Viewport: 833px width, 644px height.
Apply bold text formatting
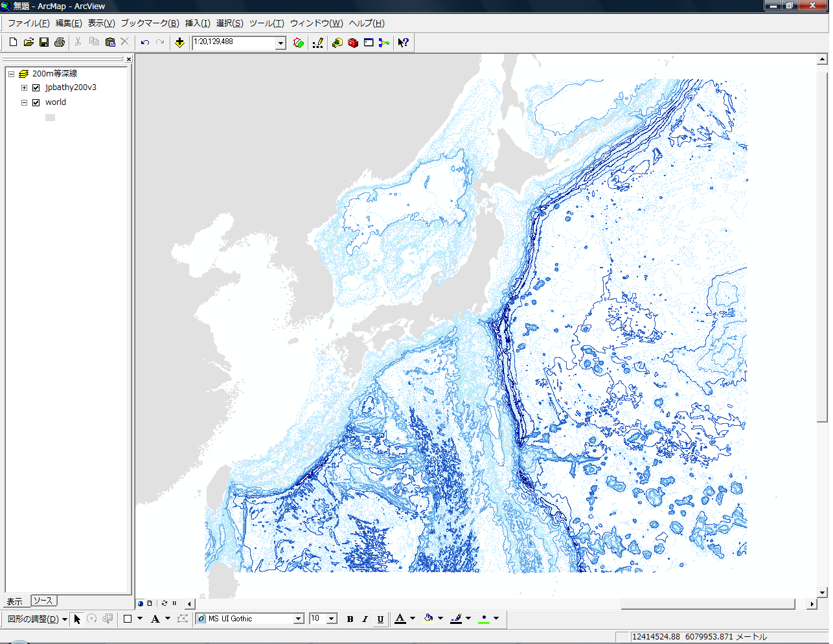(x=350, y=619)
